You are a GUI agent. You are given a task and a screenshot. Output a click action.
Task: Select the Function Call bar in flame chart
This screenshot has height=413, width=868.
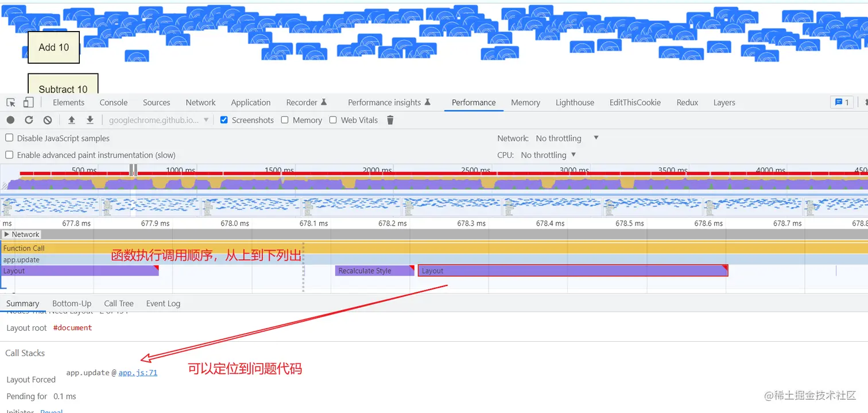pyautogui.click(x=434, y=248)
